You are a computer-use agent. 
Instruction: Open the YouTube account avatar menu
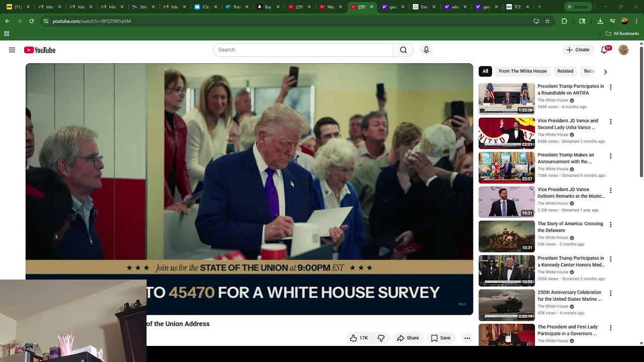pos(623,50)
